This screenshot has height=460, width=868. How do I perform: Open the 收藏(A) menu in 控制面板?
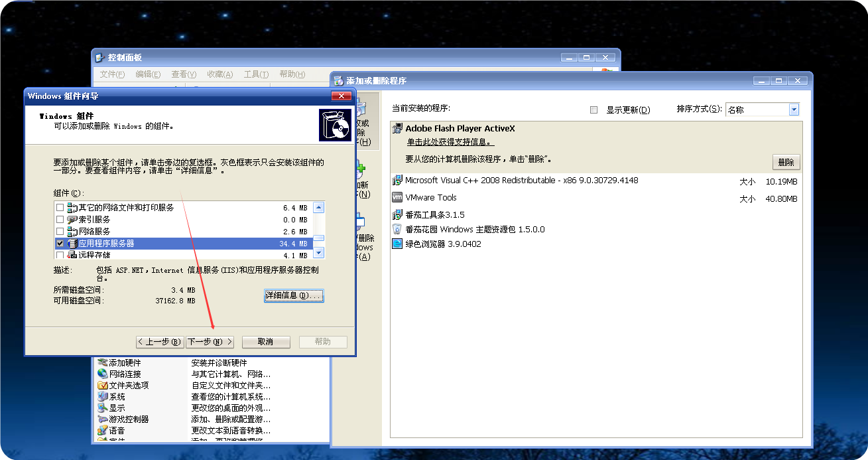coord(220,74)
